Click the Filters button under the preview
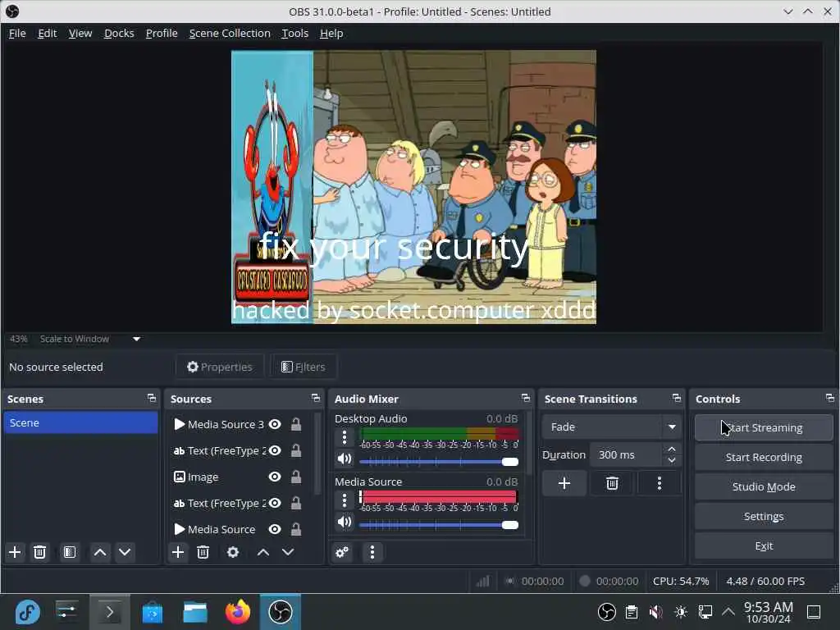Viewport: 840px width, 630px height. 304,367
